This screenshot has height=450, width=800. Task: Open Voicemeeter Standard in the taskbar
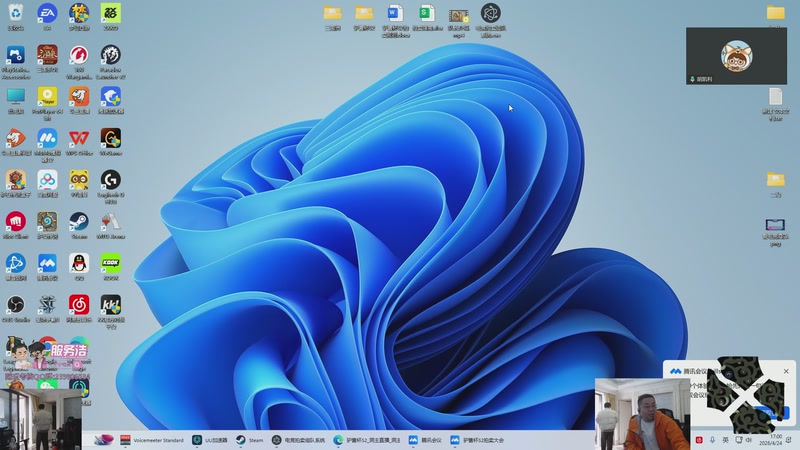[x=152, y=440]
